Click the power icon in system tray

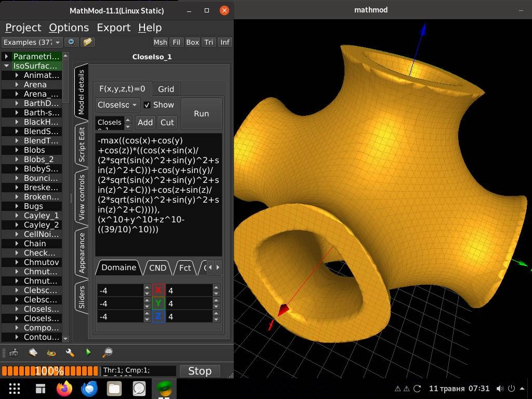coord(511,389)
